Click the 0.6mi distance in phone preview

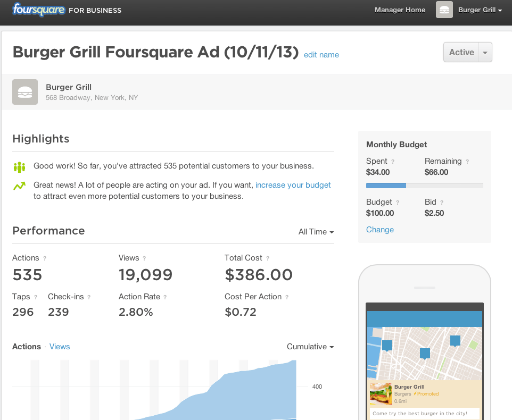(x=400, y=401)
